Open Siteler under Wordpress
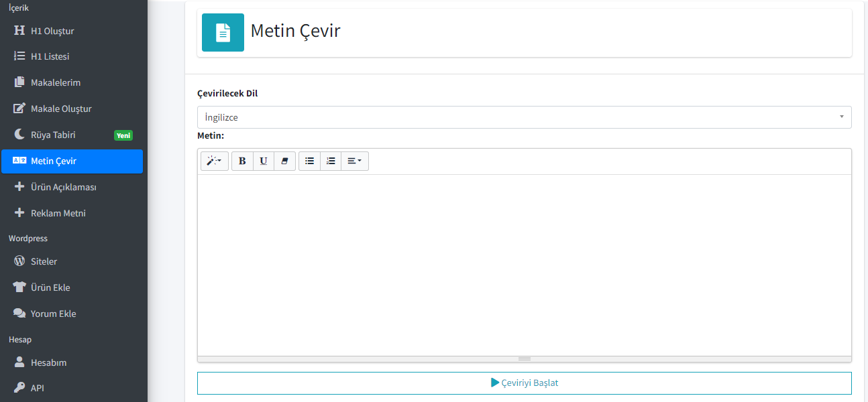Screen dimensions: 868x402 click(x=72, y=261)
